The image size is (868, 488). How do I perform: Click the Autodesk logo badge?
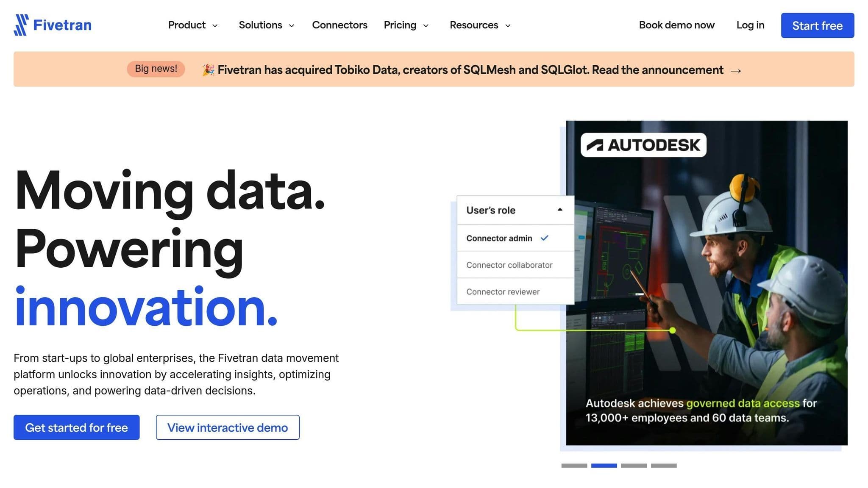click(x=643, y=145)
